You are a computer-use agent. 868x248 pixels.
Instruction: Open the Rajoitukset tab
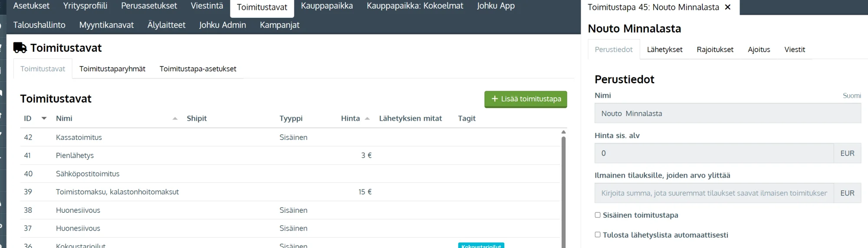tap(715, 50)
